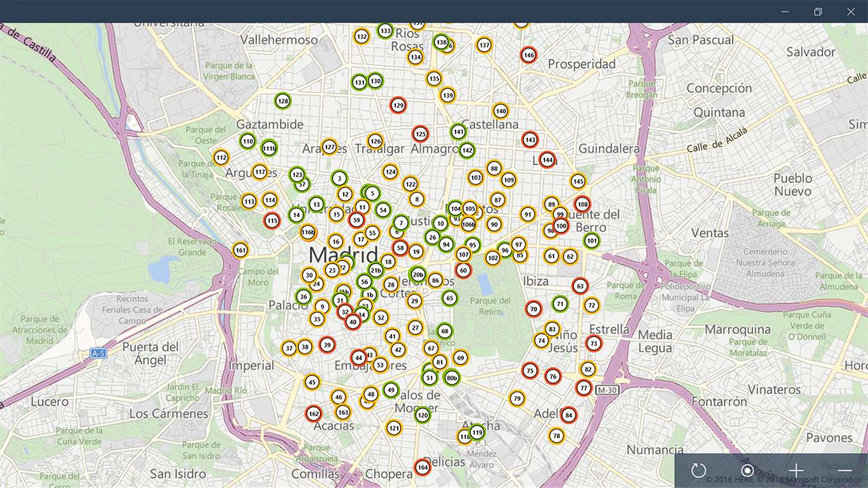Select orange station marker 91

click(528, 214)
